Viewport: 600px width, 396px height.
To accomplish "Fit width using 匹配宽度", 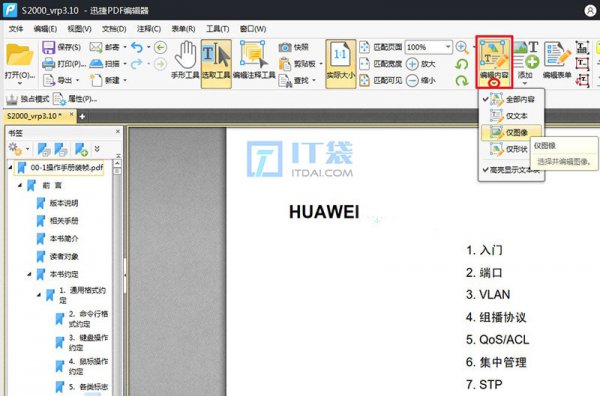I will (381, 64).
